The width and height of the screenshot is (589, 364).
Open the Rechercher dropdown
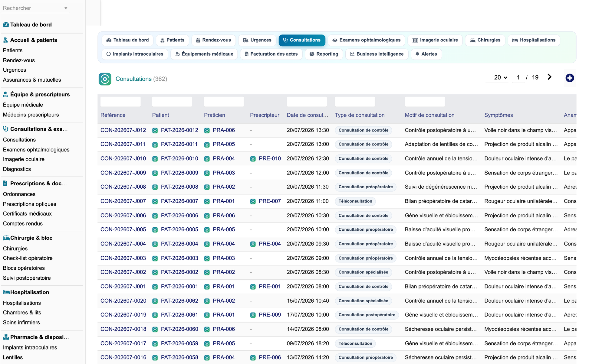[x=35, y=8]
